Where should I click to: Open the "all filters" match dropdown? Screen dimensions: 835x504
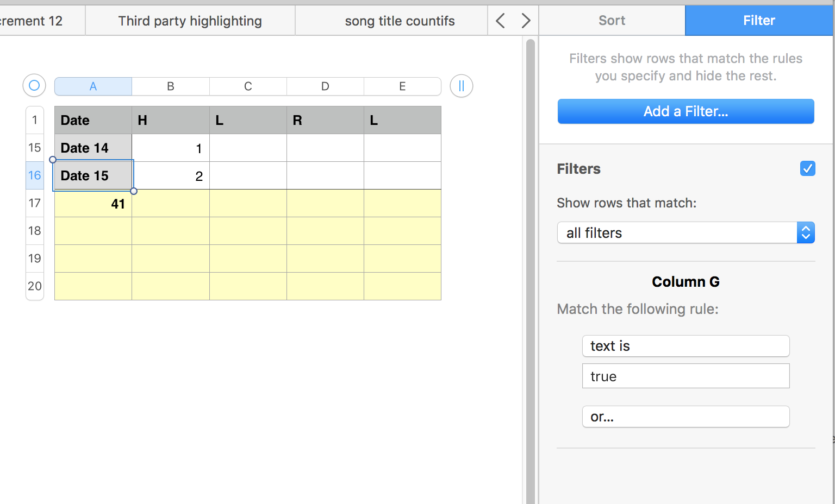tap(686, 233)
